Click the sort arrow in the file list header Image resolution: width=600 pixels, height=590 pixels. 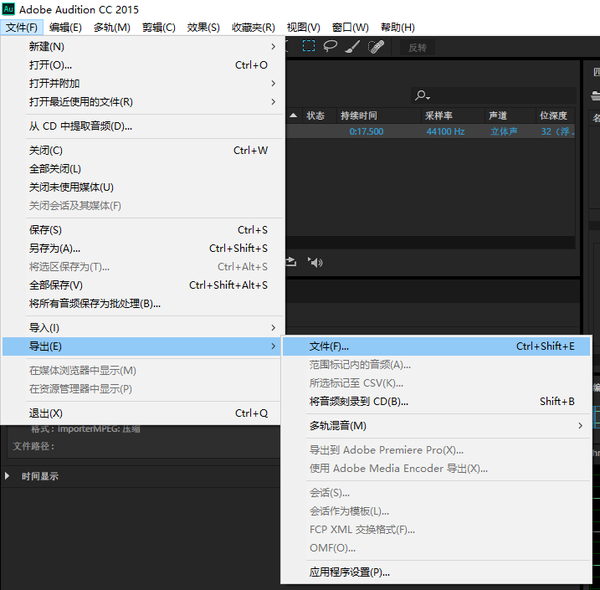pos(293,115)
